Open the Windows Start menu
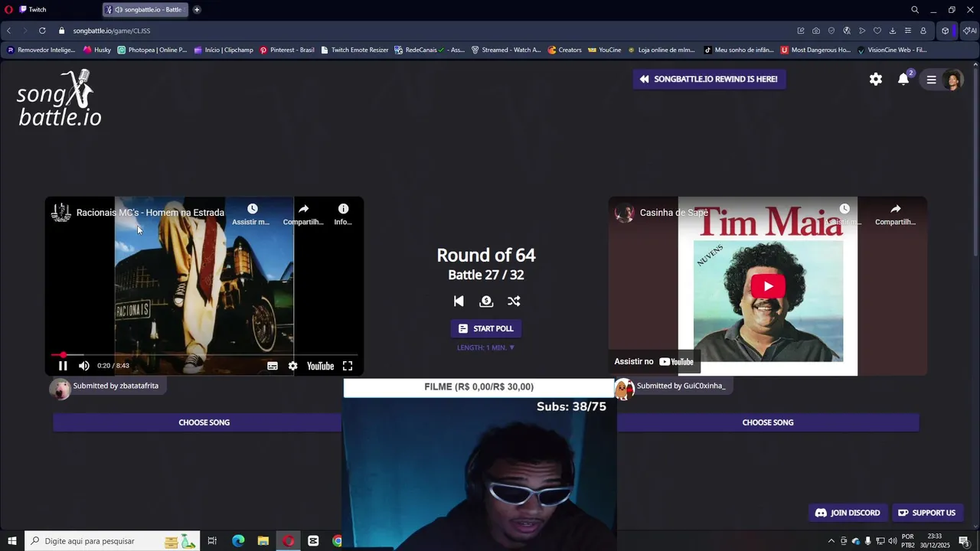Screen dimensions: 980x551 point(11,541)
